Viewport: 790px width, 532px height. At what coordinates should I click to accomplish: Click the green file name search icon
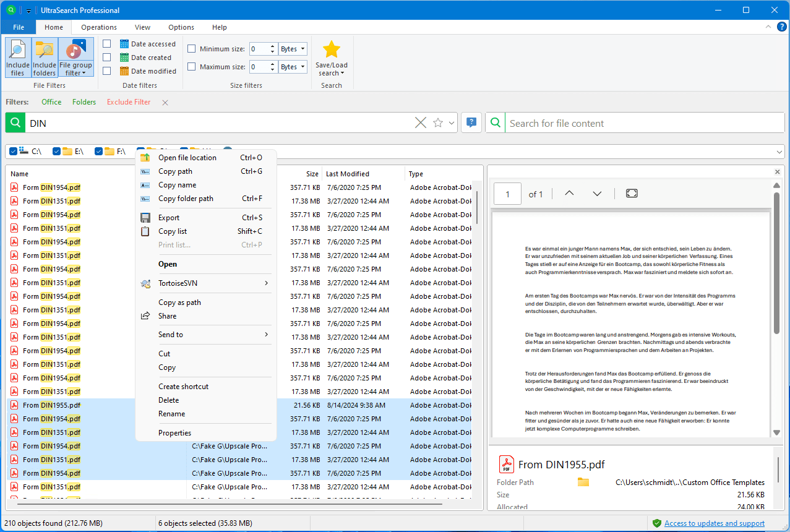pos(15,123)
